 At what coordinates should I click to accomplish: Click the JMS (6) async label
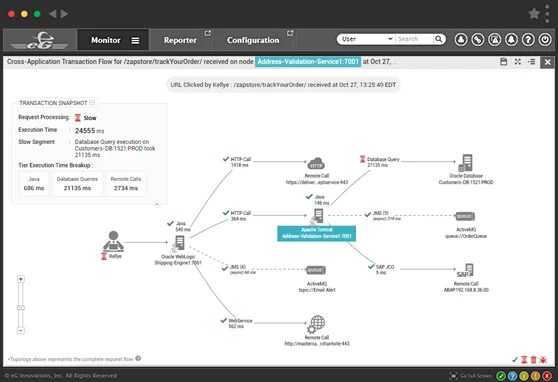coord(243,270)
